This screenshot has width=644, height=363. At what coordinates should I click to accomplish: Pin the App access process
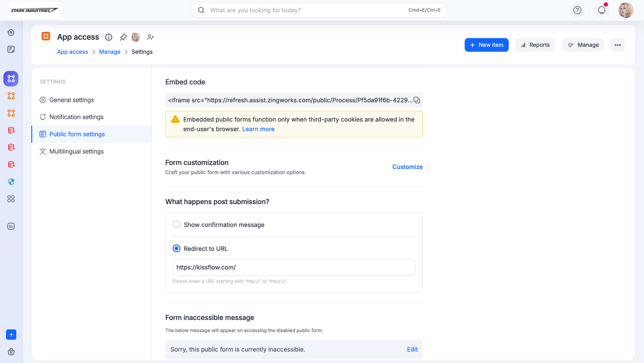point(123,37)
